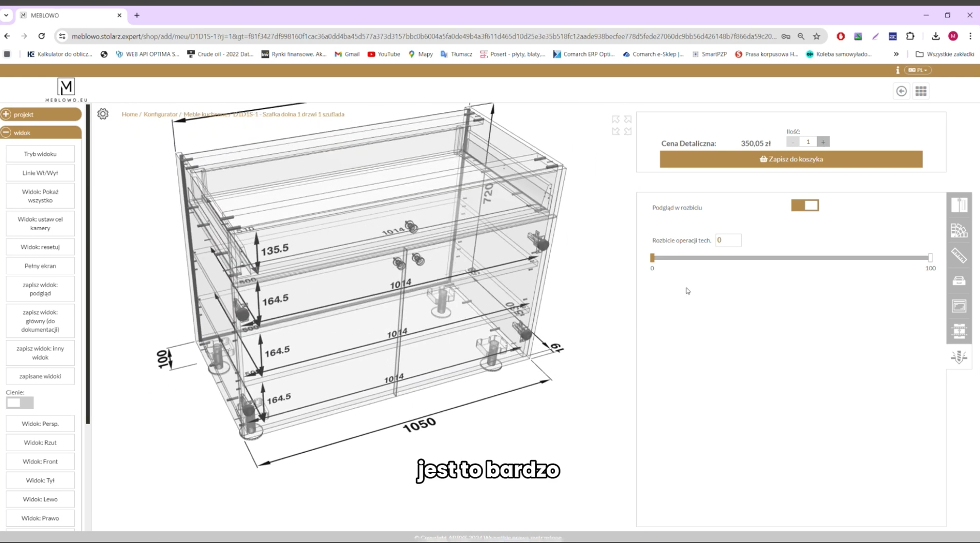Expand the projekt section

coord(41,114)
